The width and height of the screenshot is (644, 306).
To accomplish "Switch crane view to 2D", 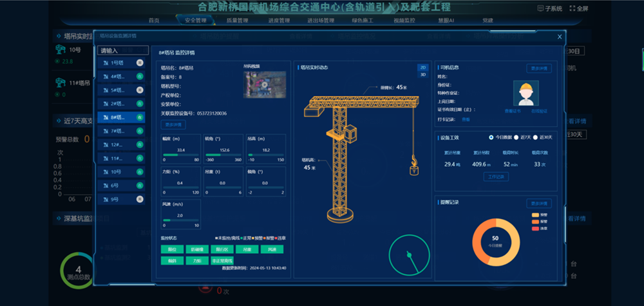I will tap(422, 66).
